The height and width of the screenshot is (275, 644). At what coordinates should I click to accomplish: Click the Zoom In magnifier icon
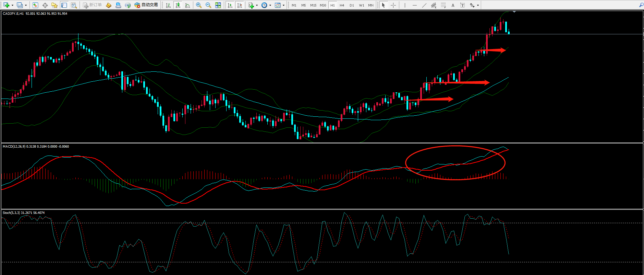coord(199,5)
